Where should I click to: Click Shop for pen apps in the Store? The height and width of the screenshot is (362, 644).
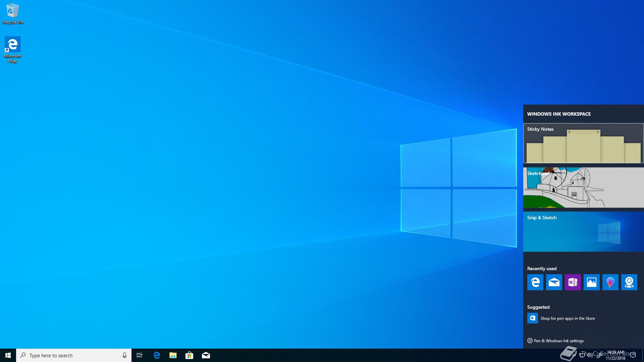568,318
